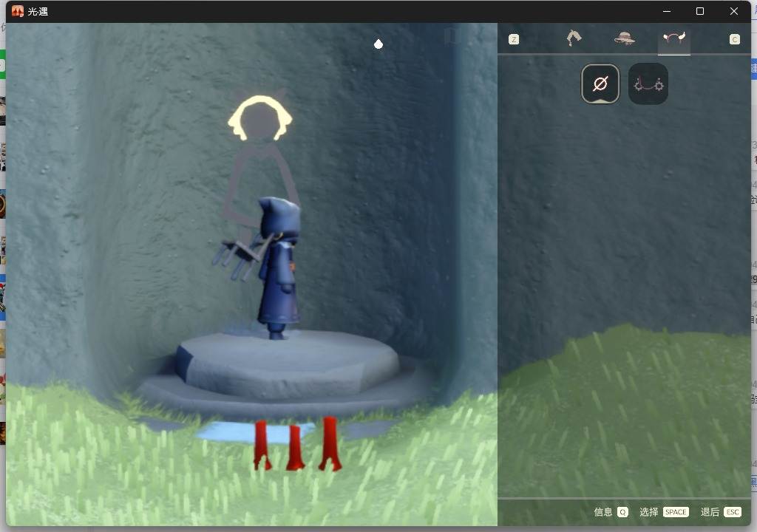757x532 pixels.
Task: Choose the empty no-accessory option
Action: (600, 84)
